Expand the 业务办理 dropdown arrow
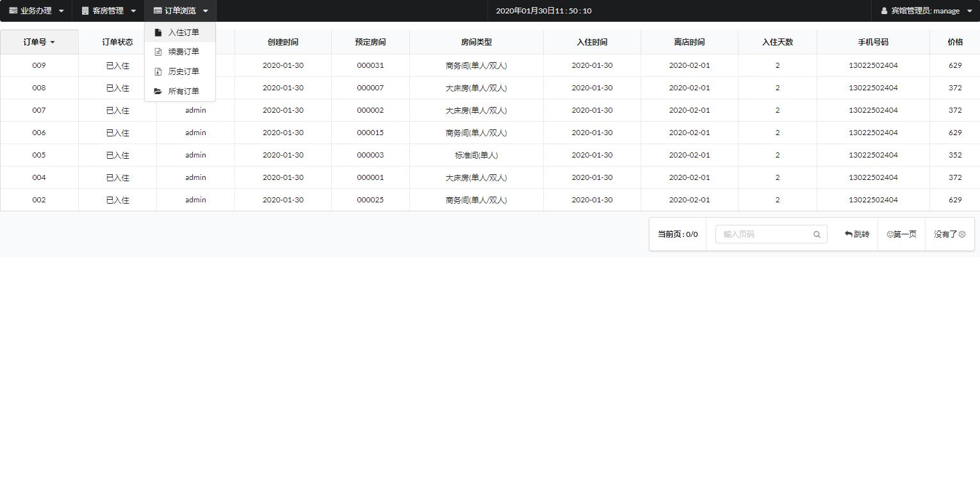 61,10
